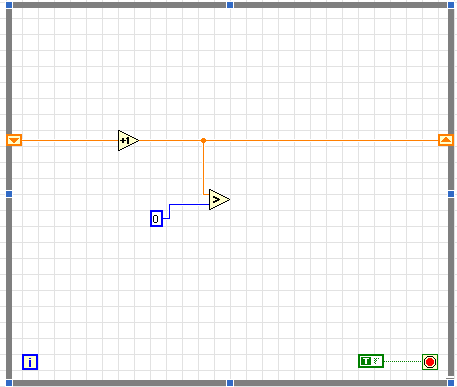Click the orange wire junction dot
Screen dimensions: 457x387
pyautogui.click(x=203, y=141)
